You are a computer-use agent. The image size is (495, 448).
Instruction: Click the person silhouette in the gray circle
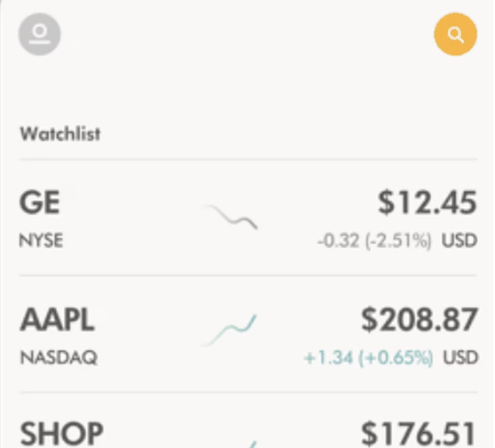39,34
